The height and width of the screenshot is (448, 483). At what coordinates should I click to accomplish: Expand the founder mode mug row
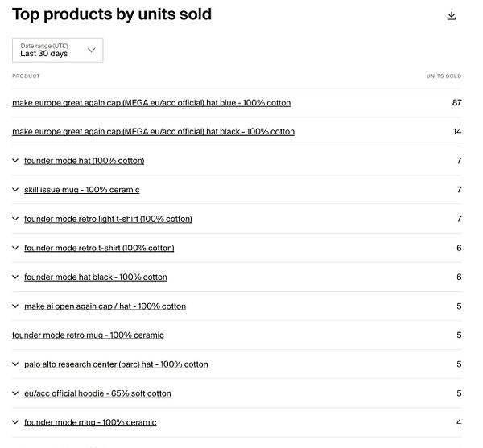pyautogui.click(x=15, y=422)
